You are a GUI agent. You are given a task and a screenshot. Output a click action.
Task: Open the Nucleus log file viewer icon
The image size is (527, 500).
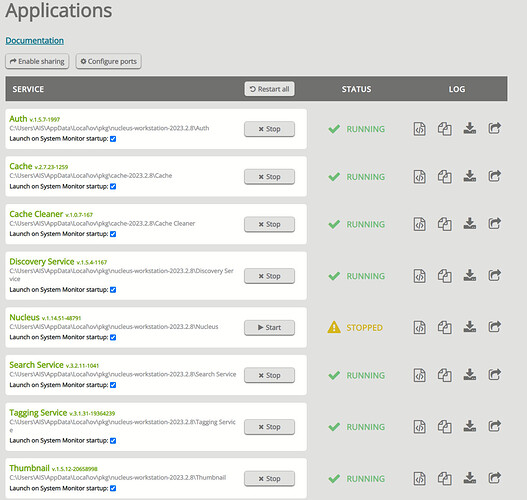click(x=419, y=327)
